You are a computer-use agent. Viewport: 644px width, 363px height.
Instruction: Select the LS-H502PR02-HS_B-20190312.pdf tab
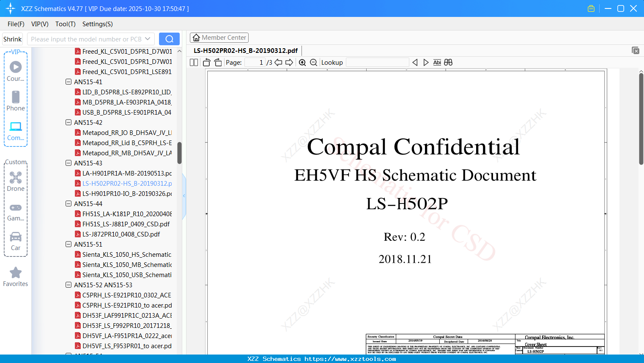pos(246,51)
